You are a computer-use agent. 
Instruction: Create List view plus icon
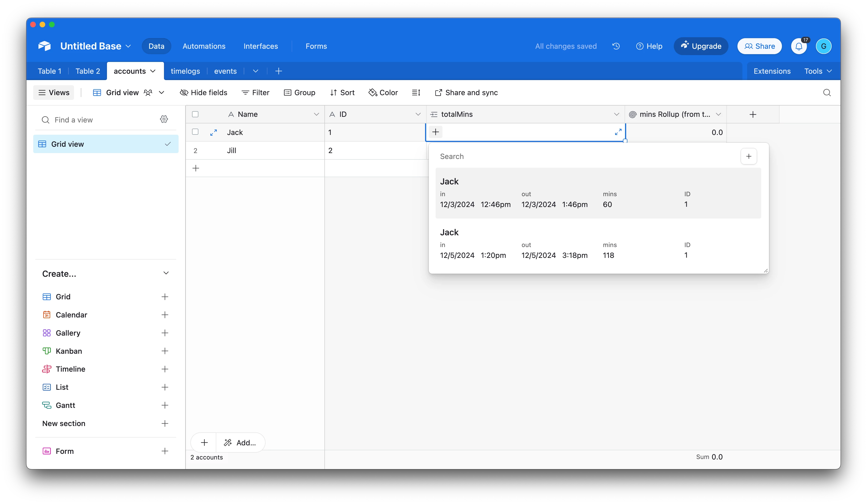(x=165, y=387)
